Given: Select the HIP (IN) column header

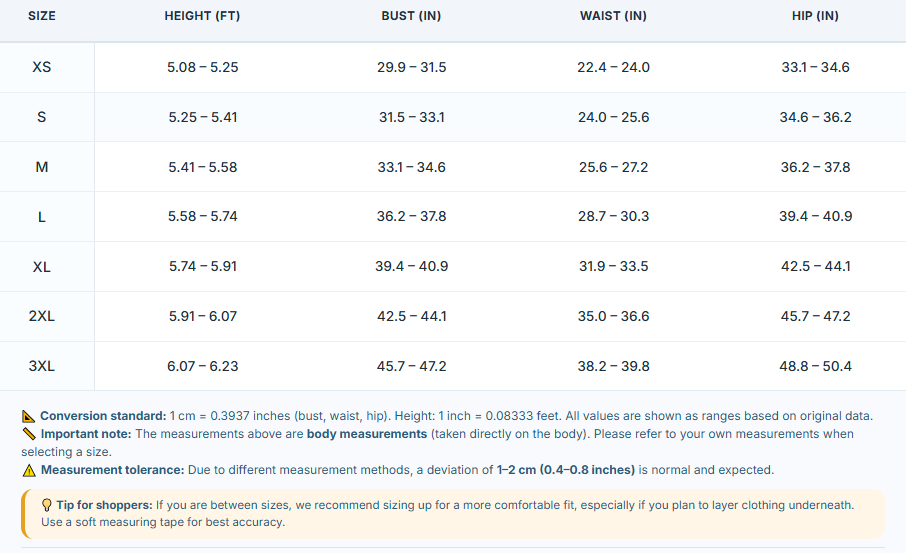Looking at the screenshot, I should coord(815,16).
